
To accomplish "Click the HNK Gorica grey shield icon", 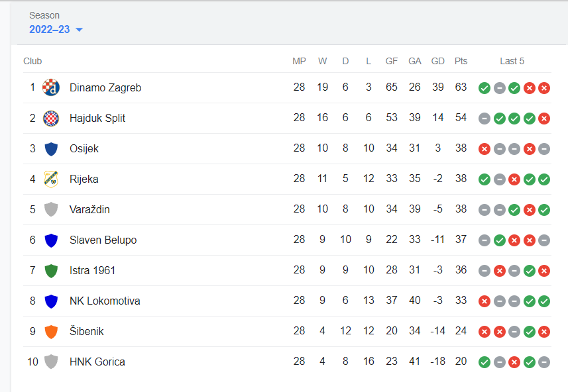I will tap(51, 362).
